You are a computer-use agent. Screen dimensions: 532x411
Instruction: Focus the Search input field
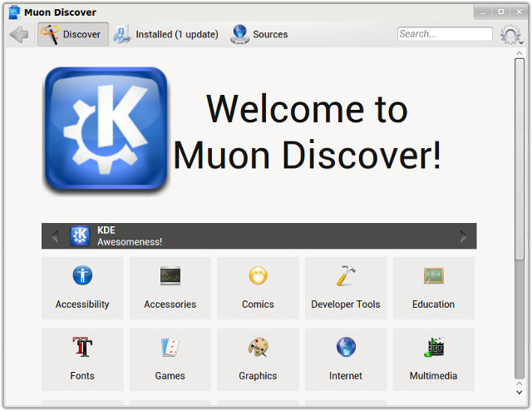pos(445,33)
